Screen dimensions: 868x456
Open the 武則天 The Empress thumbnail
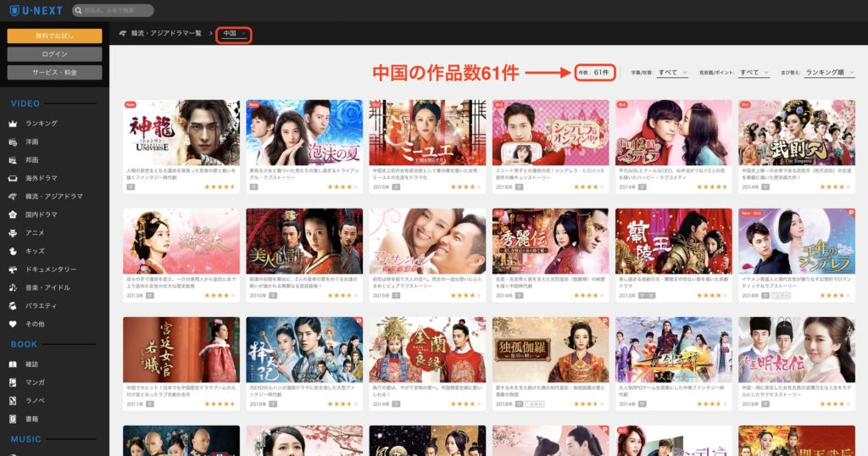coord(797,133)
